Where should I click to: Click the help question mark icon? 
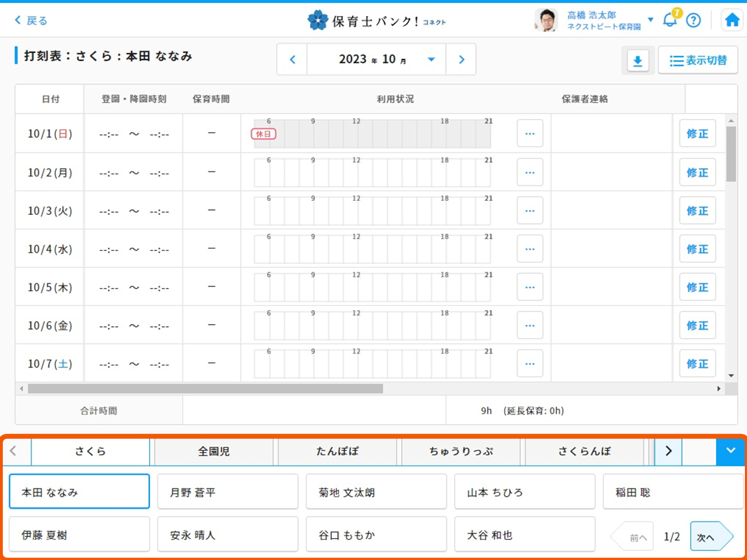pyautogui.click(x=693, y=20)
